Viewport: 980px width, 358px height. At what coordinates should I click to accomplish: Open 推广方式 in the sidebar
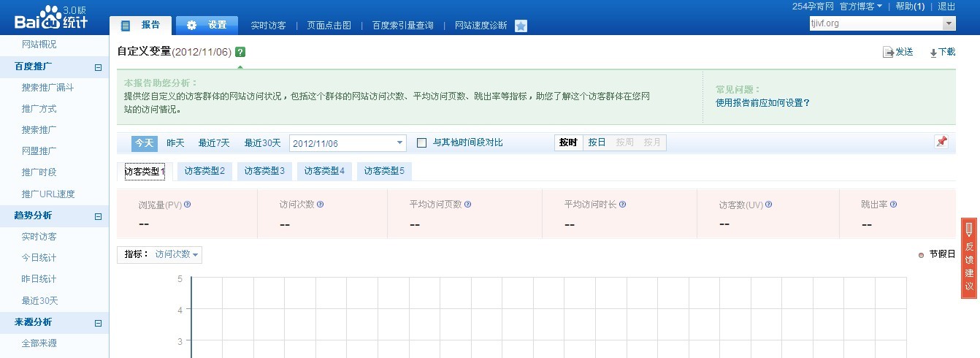point(39,109)
